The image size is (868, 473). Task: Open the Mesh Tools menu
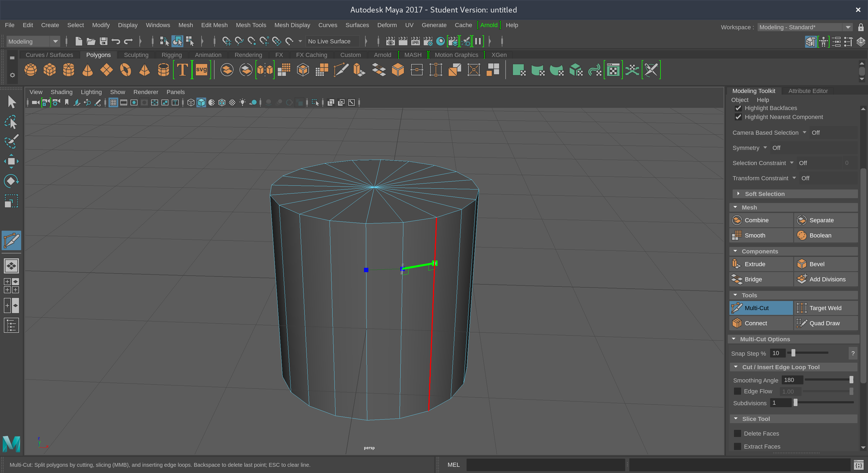tap(251, 25)
